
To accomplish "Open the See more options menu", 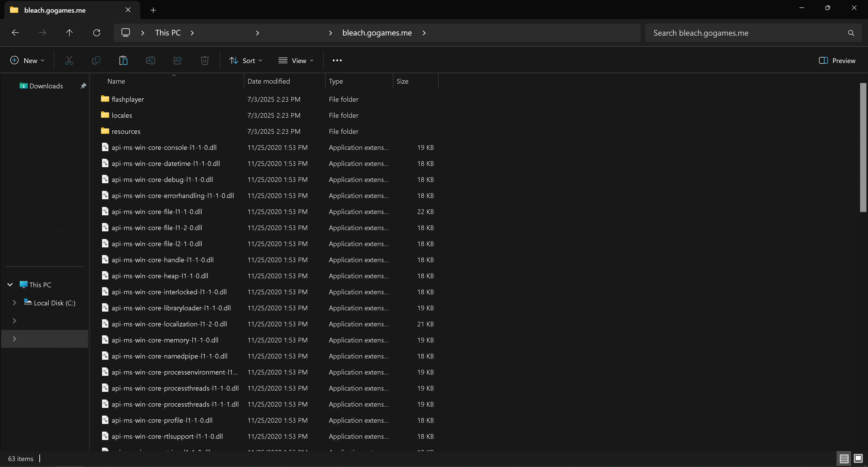I will pos(337,61).
